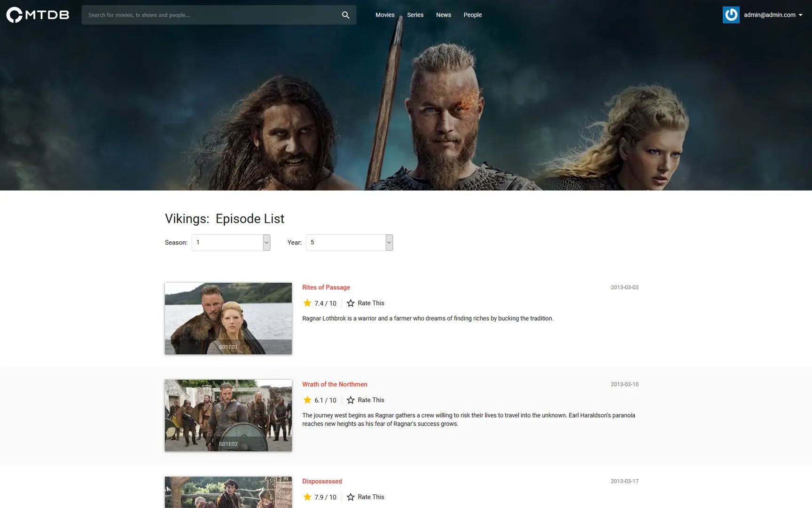812x508 pixels.
Task: Open the Movies menu item
Action: [x=385, y=15]
